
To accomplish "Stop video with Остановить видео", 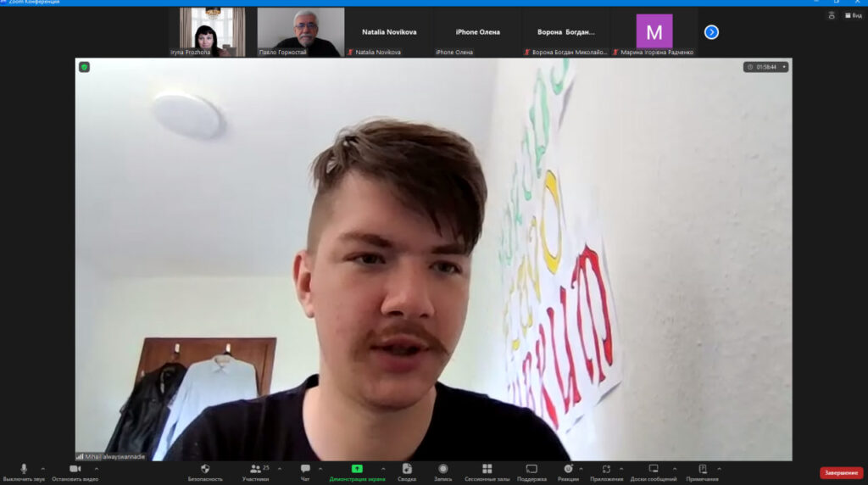I will (75, 470).
